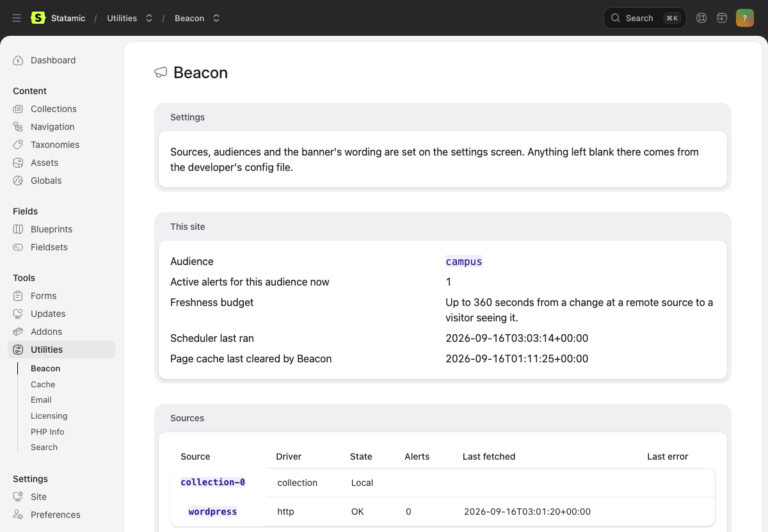Click the campus audience value

click(x=464, y=261)
